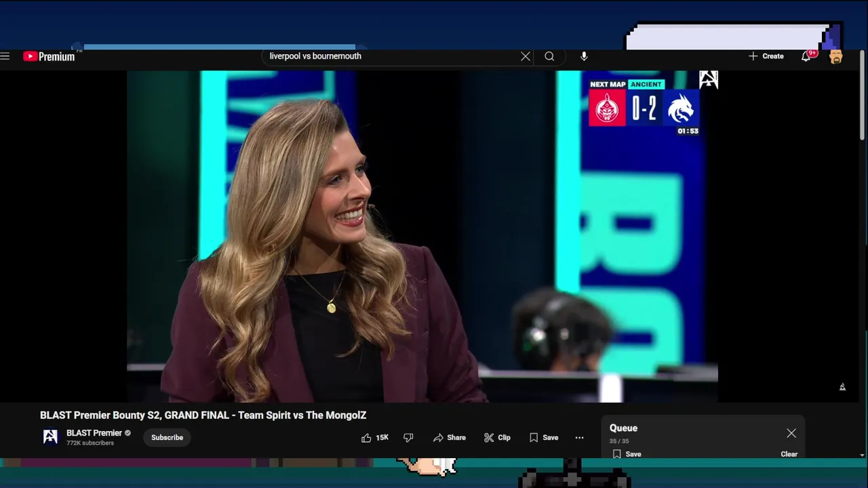Open BLAST Premier channel avatar
The width and height of the screenshot is (868, 488).
pyautogui.click(x=50, y=437)
